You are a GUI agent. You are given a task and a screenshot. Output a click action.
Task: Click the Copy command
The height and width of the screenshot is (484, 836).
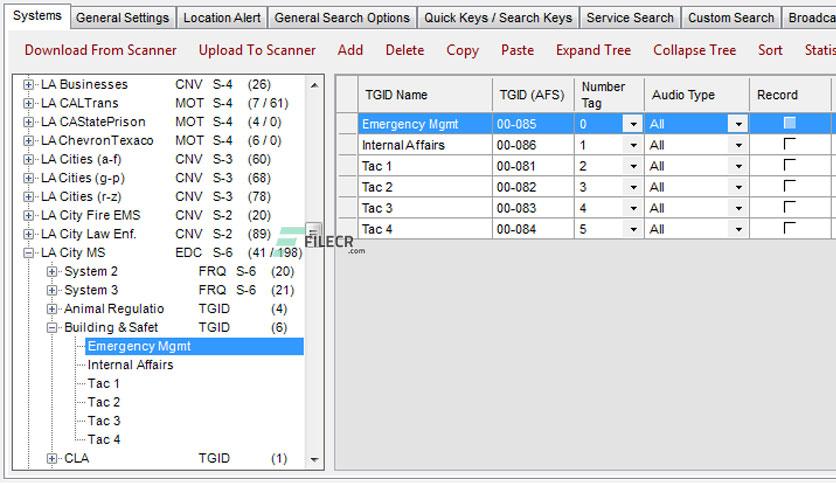(x=462, y=50)
